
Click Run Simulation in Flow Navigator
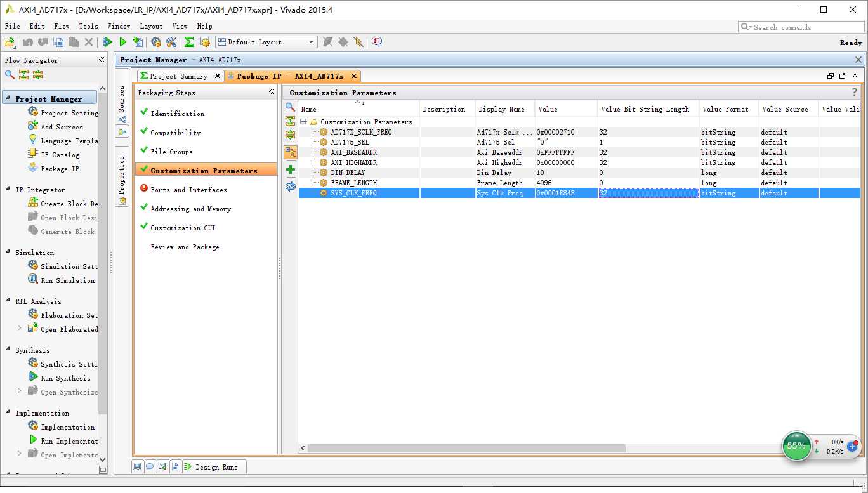[x=67, y=280]
